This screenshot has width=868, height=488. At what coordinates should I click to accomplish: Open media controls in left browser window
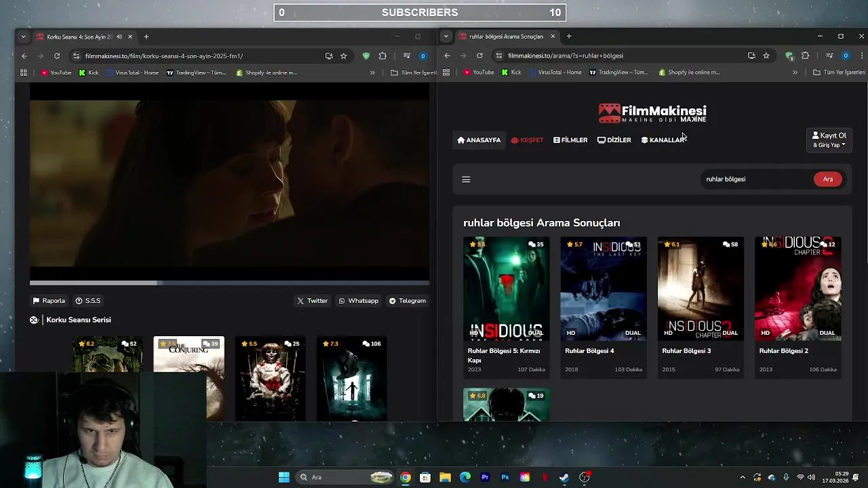tap(407, 56)
